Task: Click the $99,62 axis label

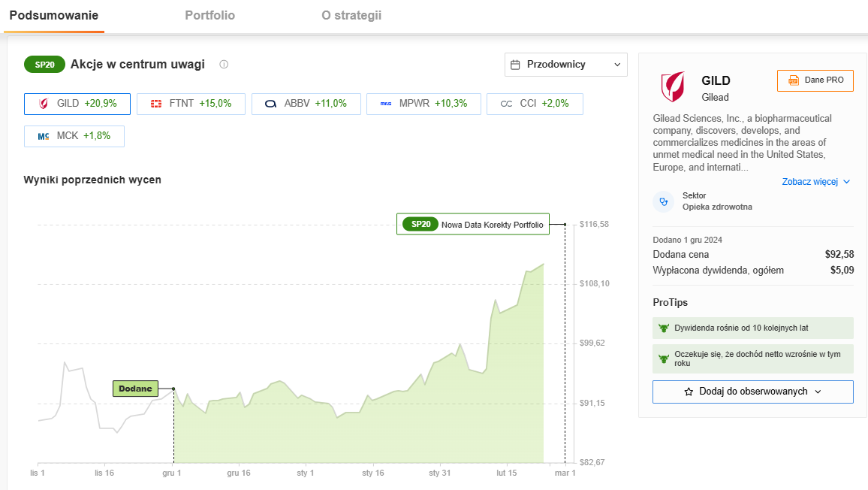Action: (592, 343)
